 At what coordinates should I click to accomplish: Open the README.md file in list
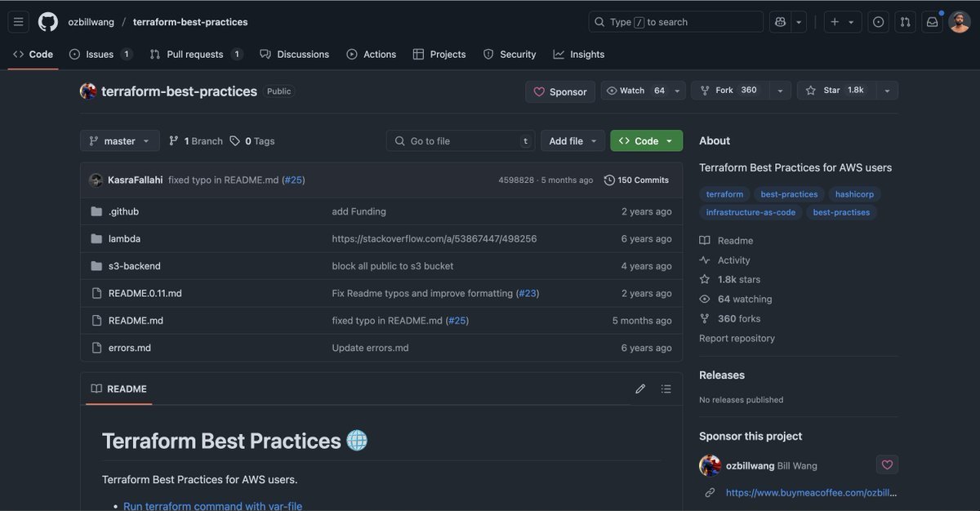pyautogui.click(x=136, y=321)
